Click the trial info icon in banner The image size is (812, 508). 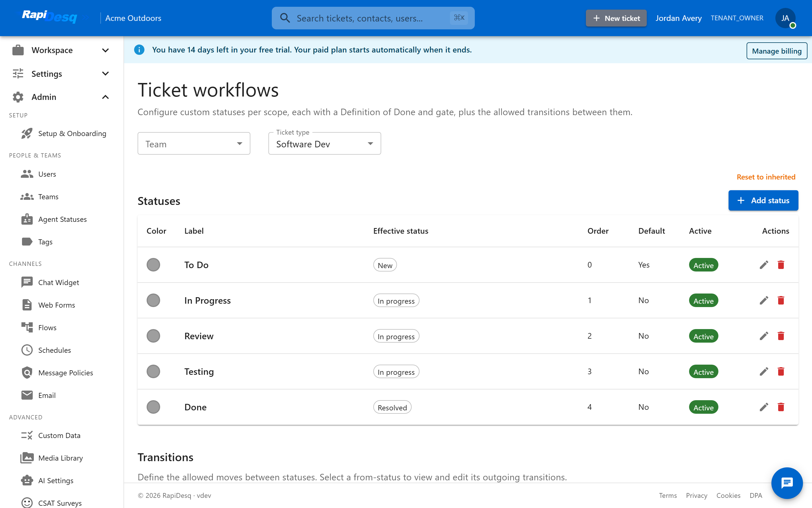[x=139, y=50]
